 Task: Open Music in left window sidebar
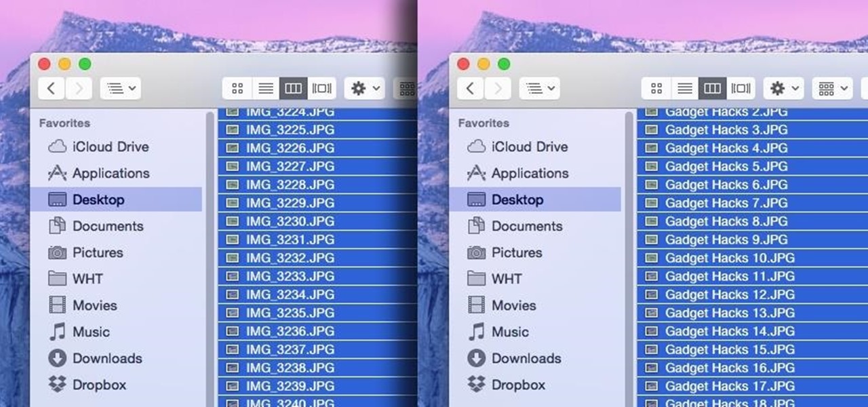click(x=117, y=332)
